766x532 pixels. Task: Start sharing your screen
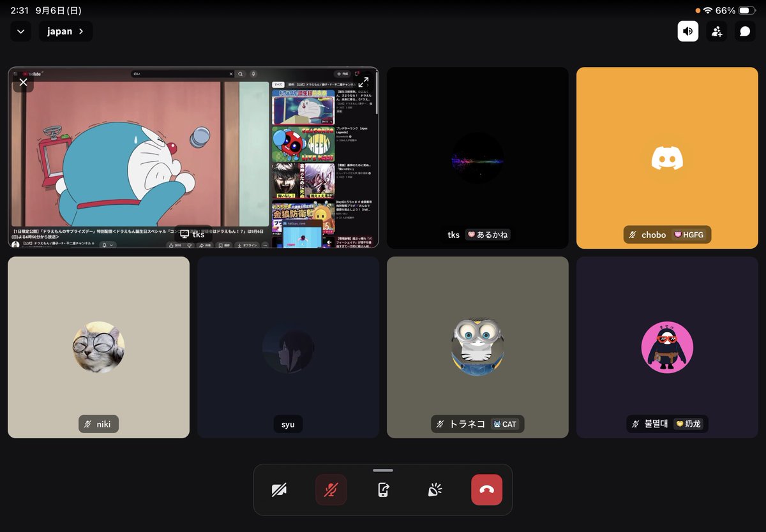(x=383, y=490)
